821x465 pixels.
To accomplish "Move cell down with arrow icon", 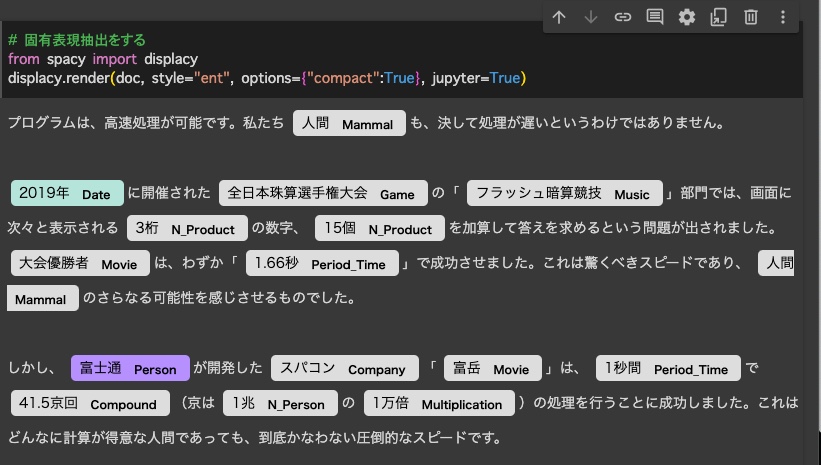I will [x=591, y=17].
